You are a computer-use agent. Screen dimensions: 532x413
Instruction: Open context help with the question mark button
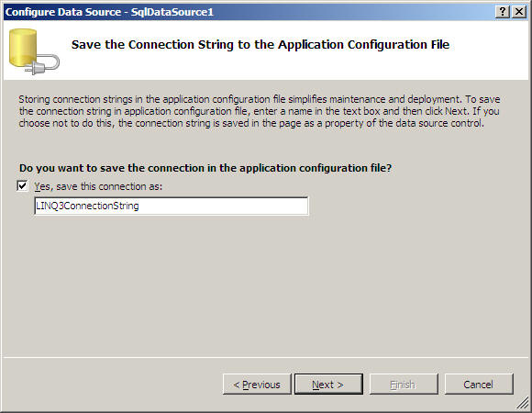502,12
